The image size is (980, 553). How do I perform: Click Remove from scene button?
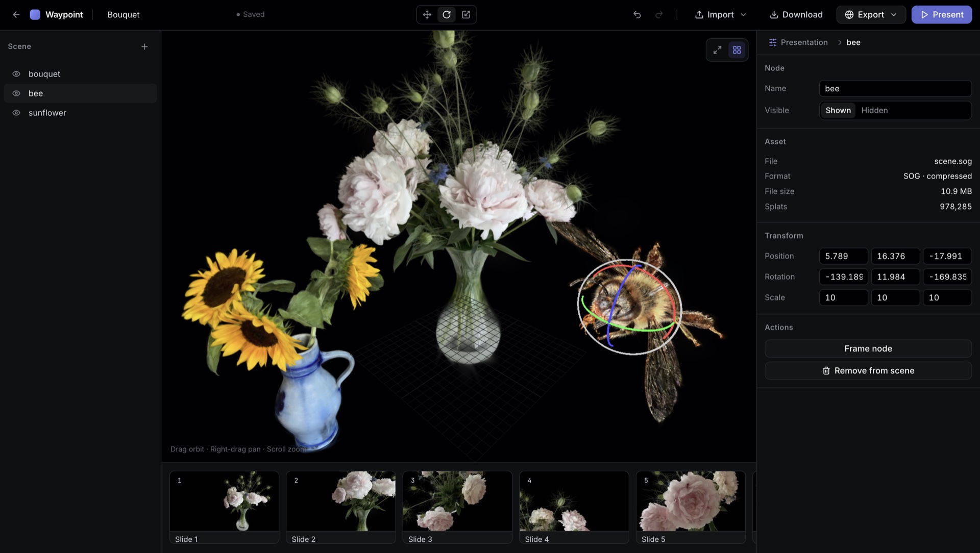[x=868, y=371]
